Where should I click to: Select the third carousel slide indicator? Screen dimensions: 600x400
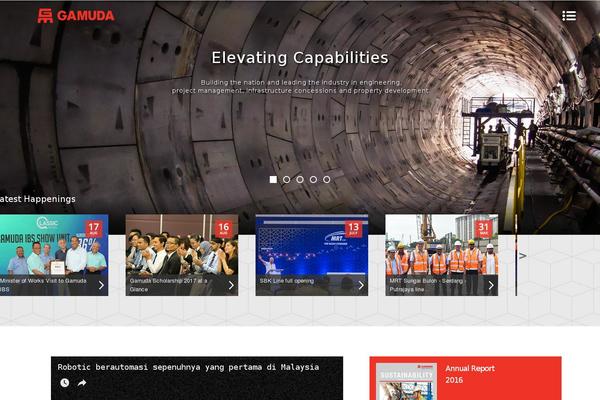[x=300, y=180]
